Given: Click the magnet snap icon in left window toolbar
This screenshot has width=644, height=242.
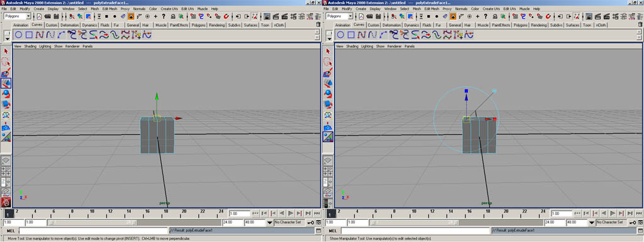Looking at the screenshot, I should [226, 16].
